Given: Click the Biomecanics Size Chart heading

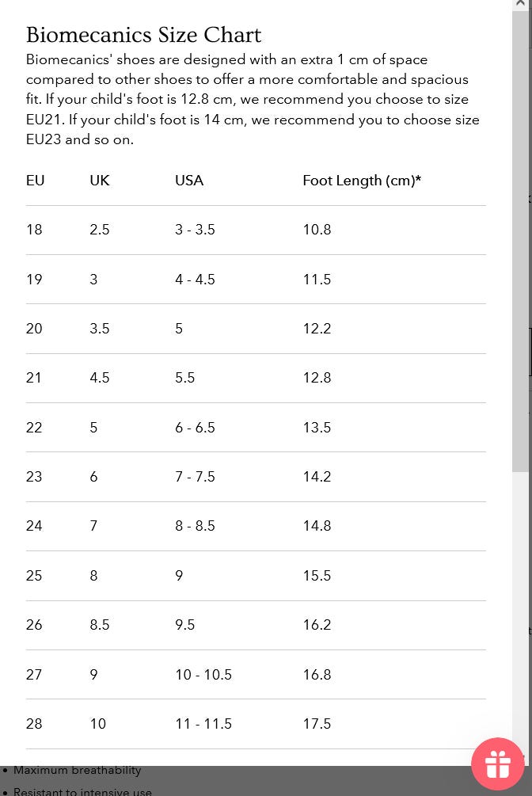Looking at the screenshot, I should click(143, 35).
